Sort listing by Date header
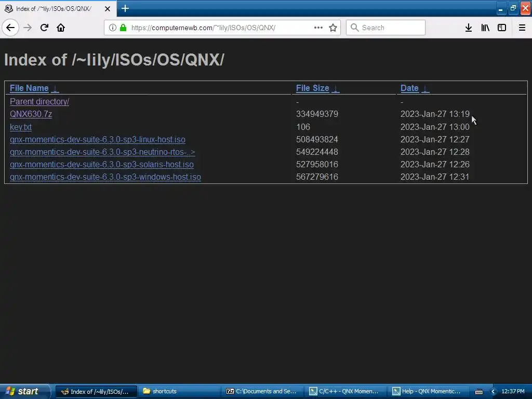 [x=409, y=88]
